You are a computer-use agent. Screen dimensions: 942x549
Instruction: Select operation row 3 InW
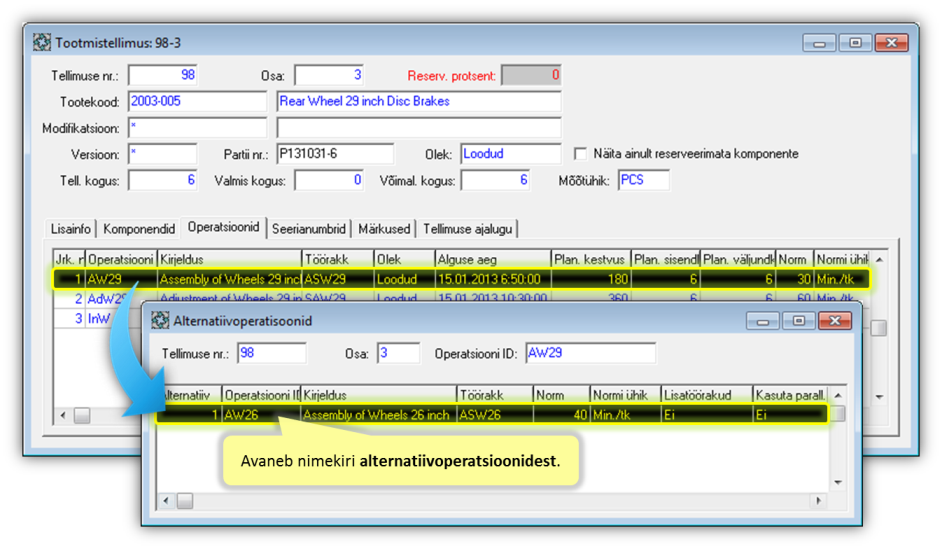[x=97, y=318]
